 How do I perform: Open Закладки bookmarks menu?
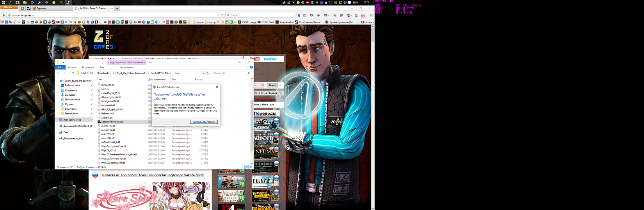point(367,22)
